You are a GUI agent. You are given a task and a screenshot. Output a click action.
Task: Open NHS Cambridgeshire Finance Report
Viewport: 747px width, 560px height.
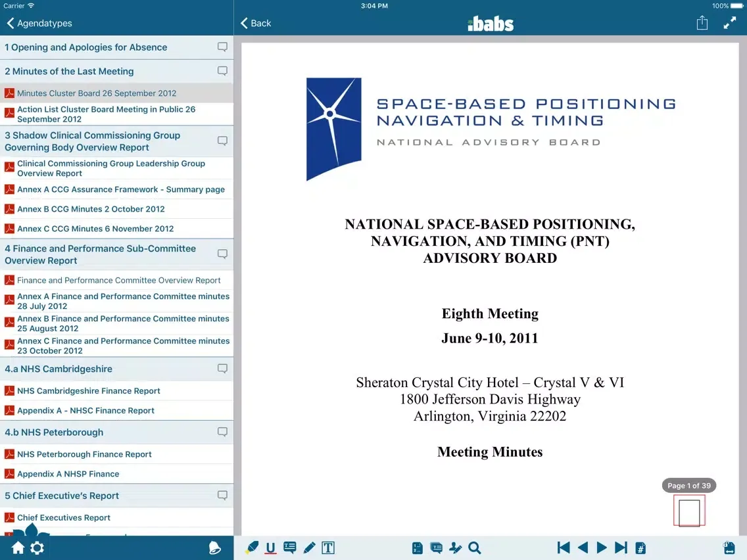117,391
